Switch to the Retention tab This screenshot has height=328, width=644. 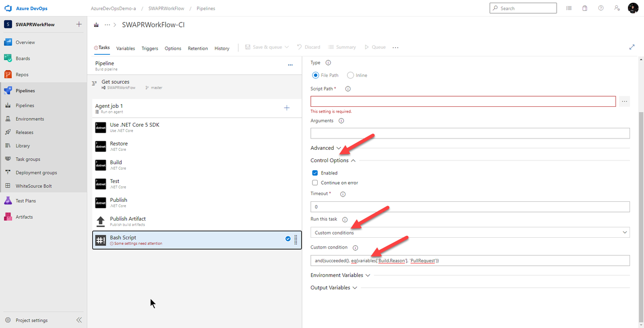(197, 48)
